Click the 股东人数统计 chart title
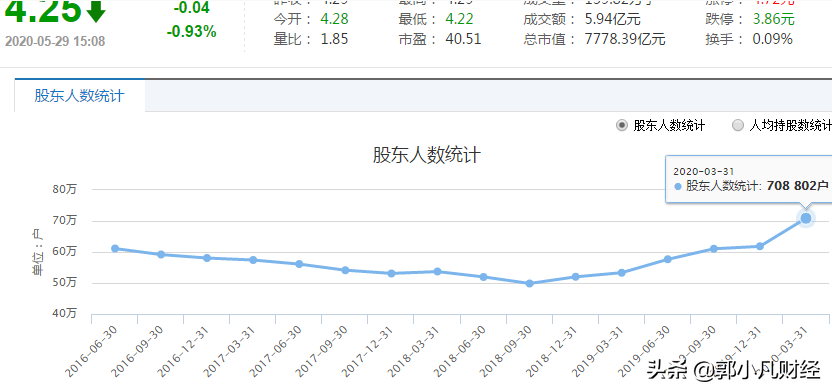 (427, 155)
